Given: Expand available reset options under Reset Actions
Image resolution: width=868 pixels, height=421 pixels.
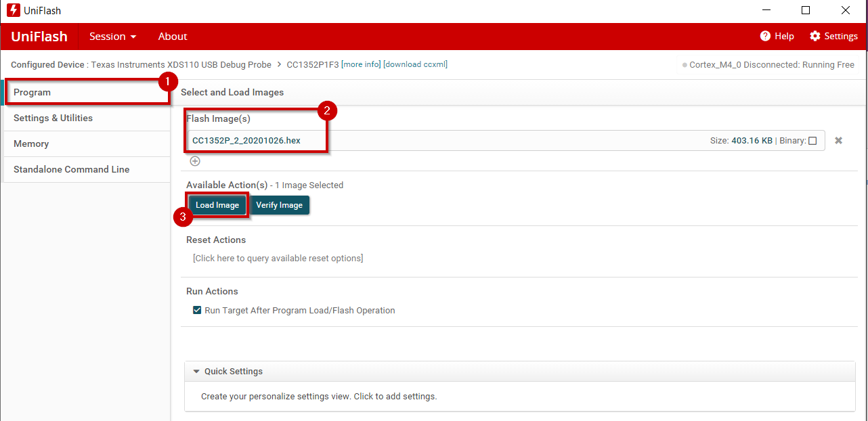Looking at the screenshot, I should tap(278, 258).
